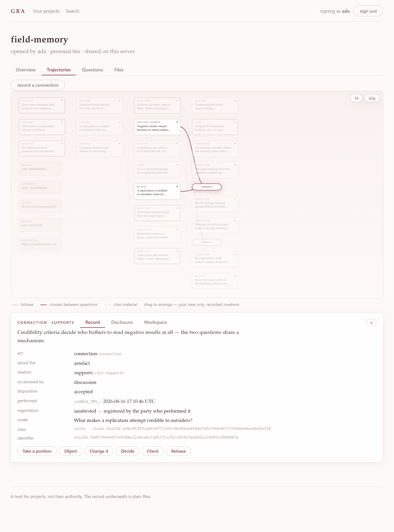
Task: Switch to the Overview tab
Action: click(26, 70)
